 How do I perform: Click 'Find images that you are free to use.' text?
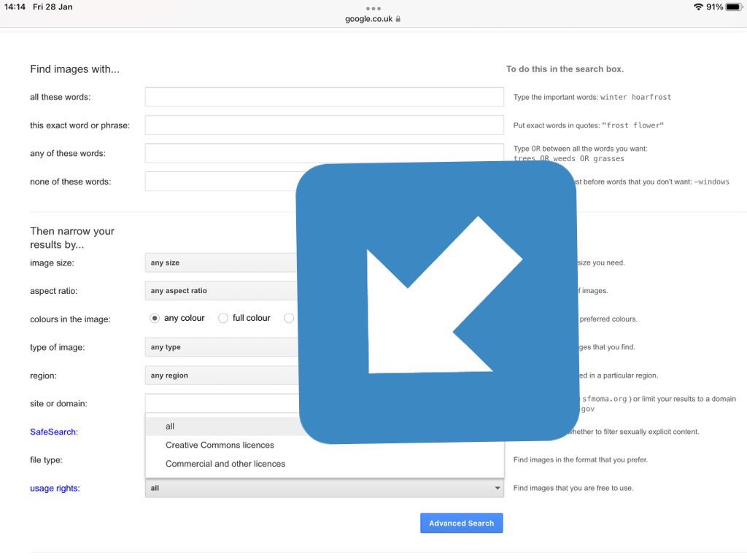(573, 488)
